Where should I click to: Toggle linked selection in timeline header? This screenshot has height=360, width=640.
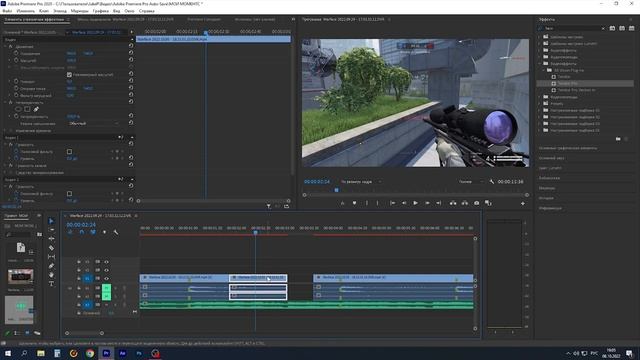[93, 232]
